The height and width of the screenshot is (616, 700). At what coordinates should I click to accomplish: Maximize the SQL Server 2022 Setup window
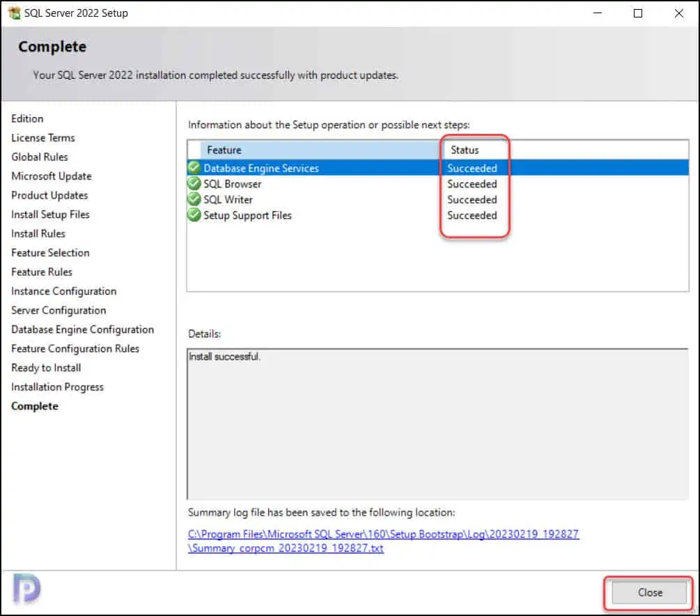638,13
